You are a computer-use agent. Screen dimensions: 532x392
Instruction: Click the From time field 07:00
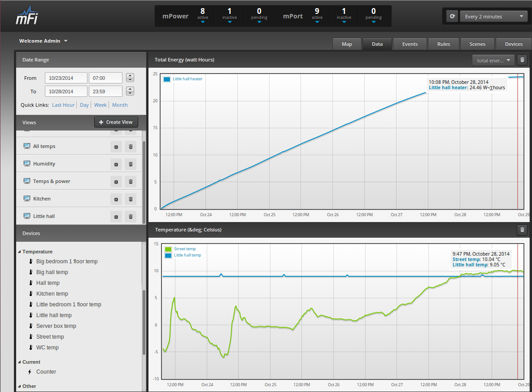tap(105, 78)
